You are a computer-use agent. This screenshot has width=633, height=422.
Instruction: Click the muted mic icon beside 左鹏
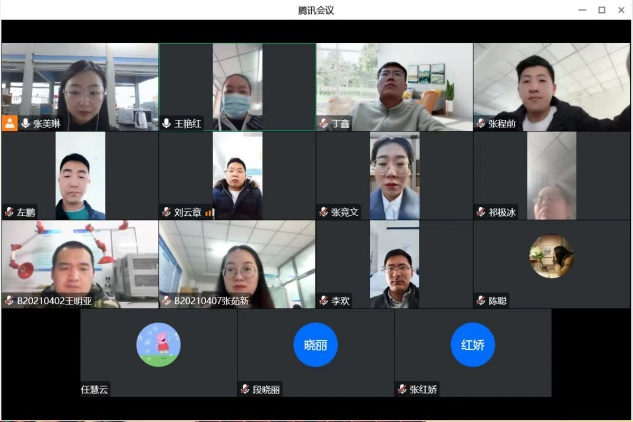9,212
